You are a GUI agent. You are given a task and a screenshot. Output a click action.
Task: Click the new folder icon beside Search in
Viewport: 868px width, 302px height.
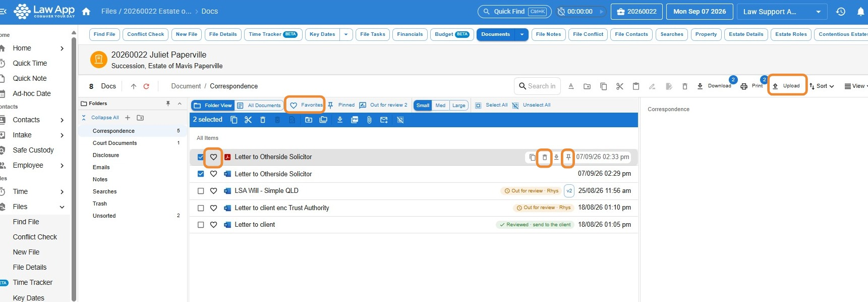[587, 86]
